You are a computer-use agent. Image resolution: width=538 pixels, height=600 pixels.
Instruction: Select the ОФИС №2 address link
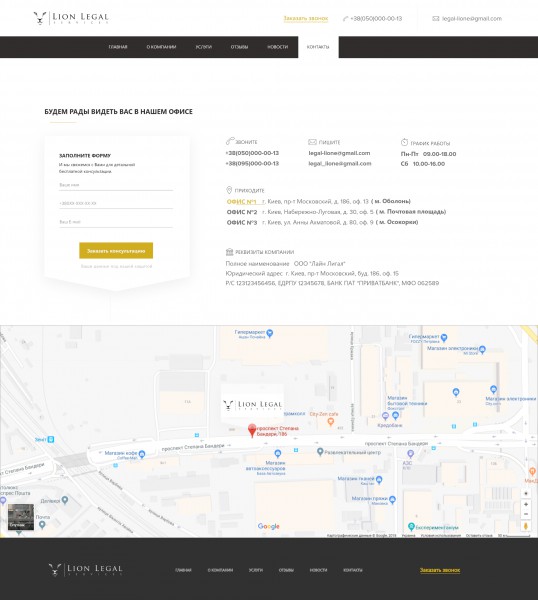tap(242, 212)
